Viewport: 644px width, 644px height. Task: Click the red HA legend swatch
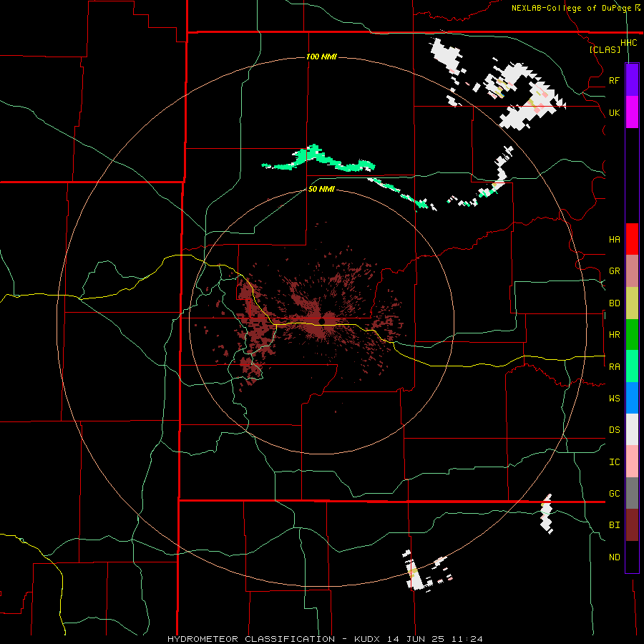click(x=632, y=239)
